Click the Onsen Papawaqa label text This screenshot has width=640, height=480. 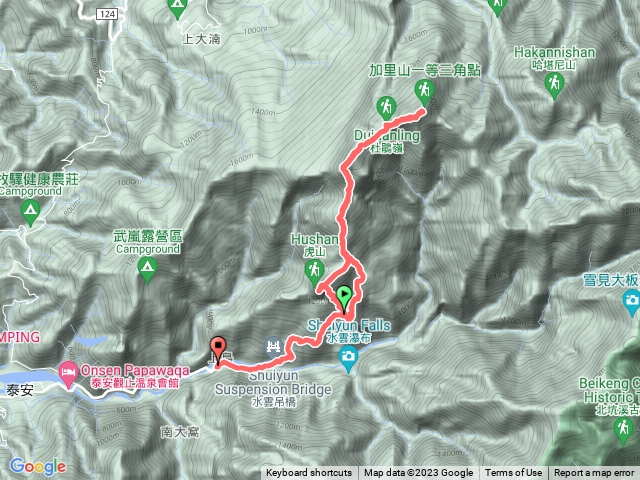(135, 370)
